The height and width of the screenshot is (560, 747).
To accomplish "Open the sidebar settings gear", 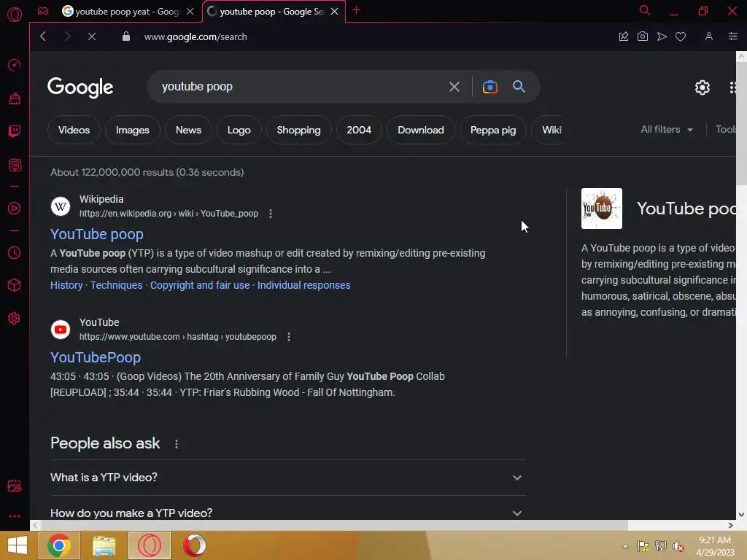I will [x=15, y=318].
